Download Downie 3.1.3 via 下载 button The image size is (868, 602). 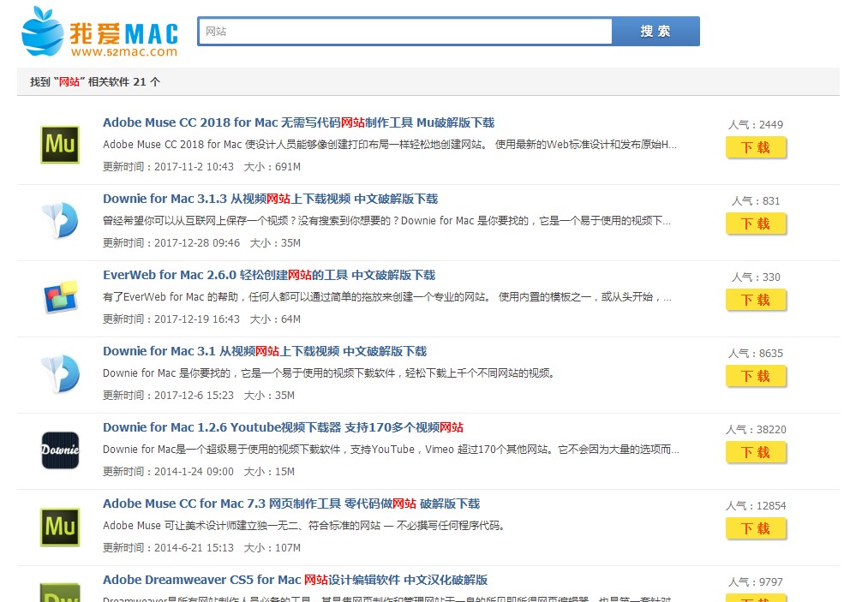[x=756, y=224]
